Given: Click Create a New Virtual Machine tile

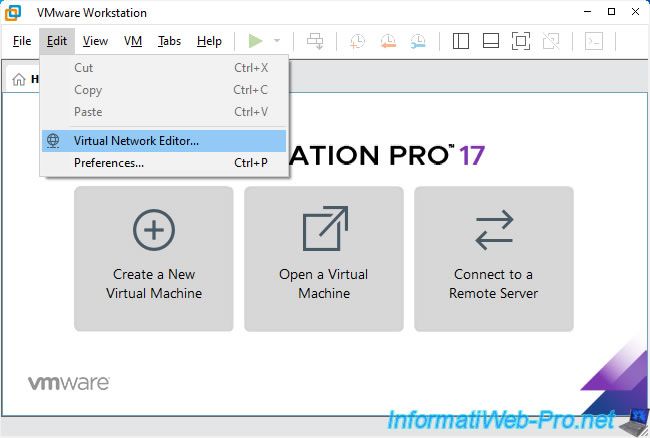Looking at the screenshot, I should (154, 259).
